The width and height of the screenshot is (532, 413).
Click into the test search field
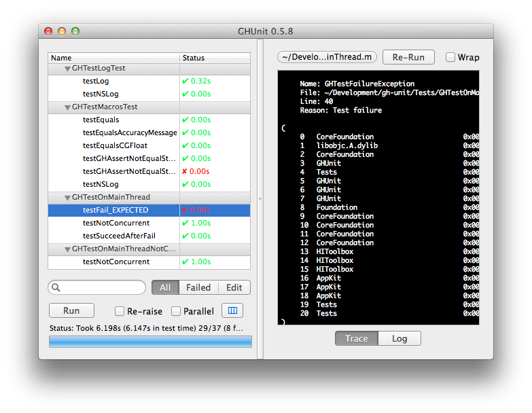(x=97, y=287)
